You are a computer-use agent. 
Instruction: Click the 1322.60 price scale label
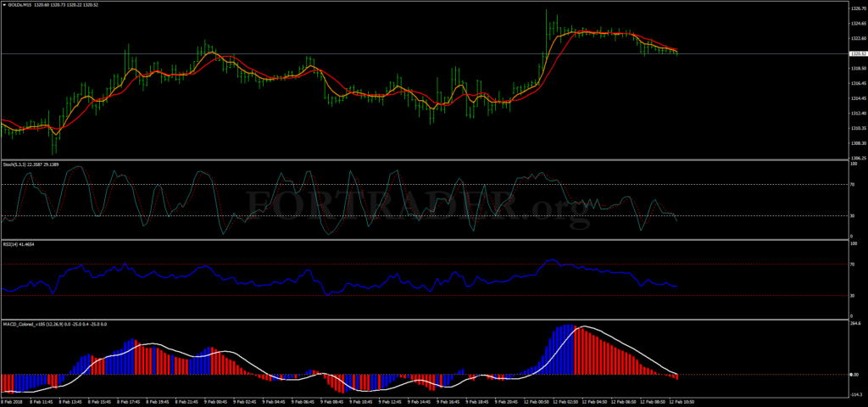coord(858,39)
